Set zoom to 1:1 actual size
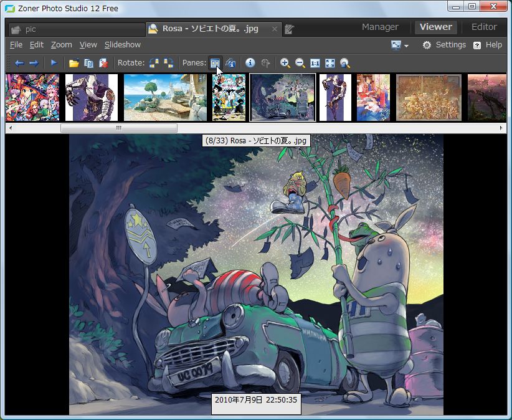Screen dimensions: 512x420 [x=315, y=64]
